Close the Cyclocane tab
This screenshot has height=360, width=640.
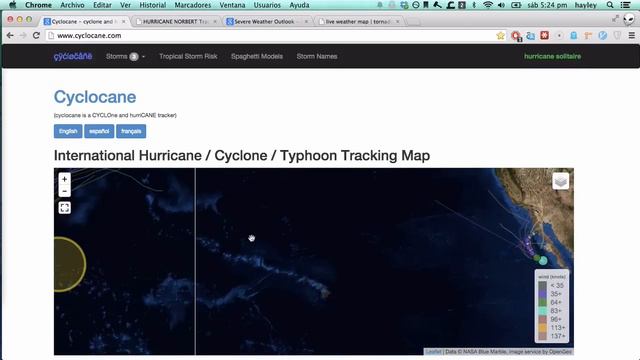(x=123, y=21)
